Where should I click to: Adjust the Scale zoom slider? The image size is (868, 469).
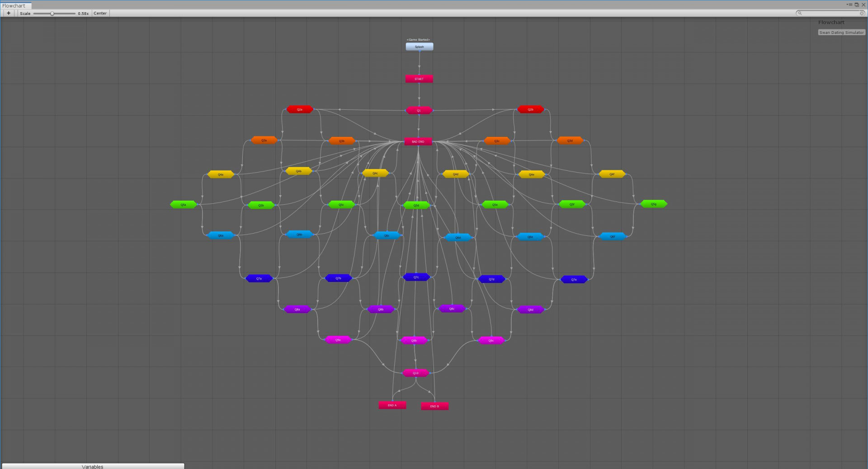point(54,14)
